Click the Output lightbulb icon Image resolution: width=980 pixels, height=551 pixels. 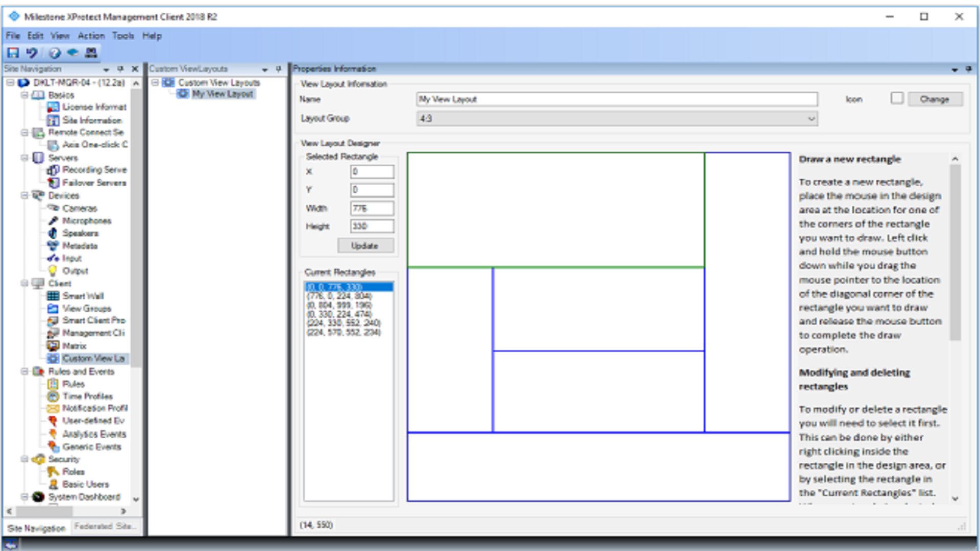tap(53, 271)
